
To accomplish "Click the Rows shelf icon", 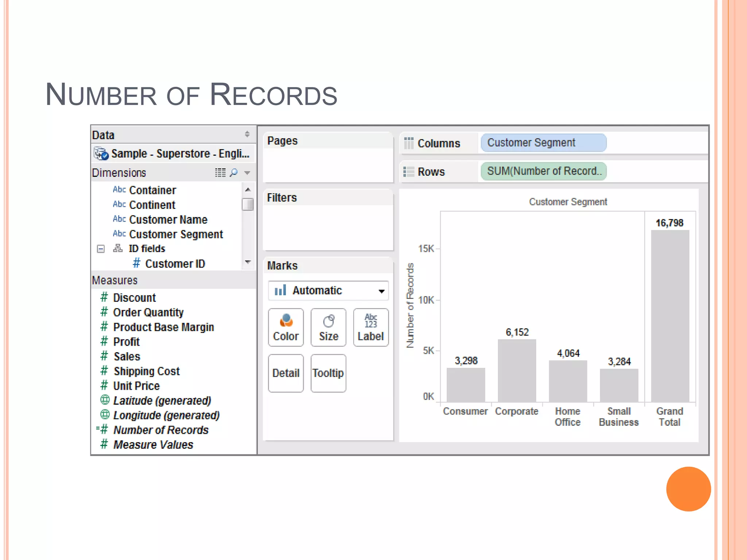I will tap(409, 172).
